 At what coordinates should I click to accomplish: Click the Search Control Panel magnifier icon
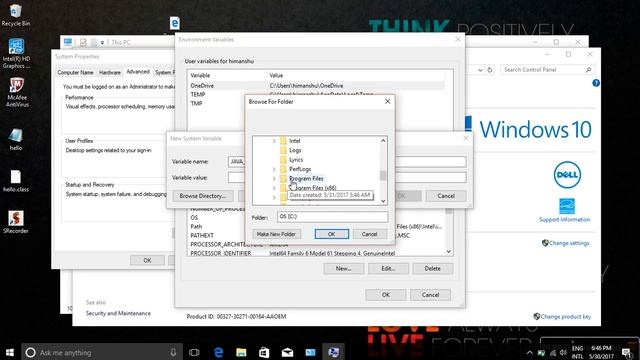pos(588,70)
